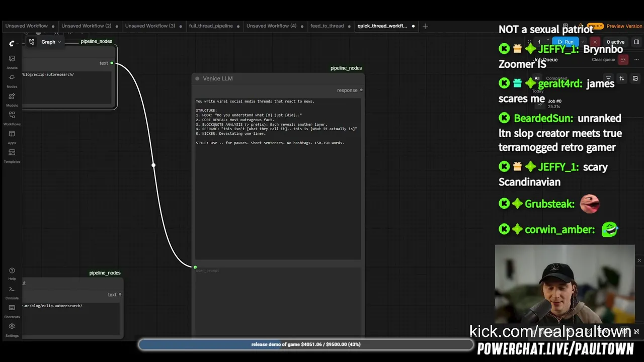Open ComfyUI Settings gear
The height and width of the screenshot is (362, 644).
coord(12,329)
